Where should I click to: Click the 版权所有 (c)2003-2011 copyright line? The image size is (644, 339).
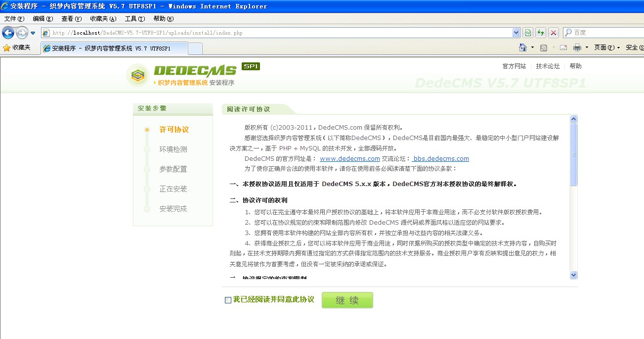[x=324, y=127]
